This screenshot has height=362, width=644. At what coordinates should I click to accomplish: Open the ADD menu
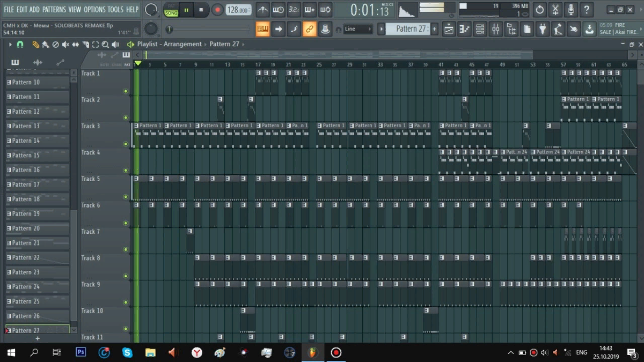coord(34,10)
